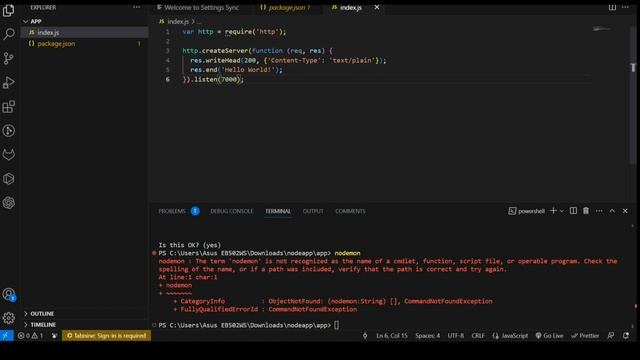Open the OUTPUT panel tab
Viewport: 640px width, 360px height.
[313, 211]
